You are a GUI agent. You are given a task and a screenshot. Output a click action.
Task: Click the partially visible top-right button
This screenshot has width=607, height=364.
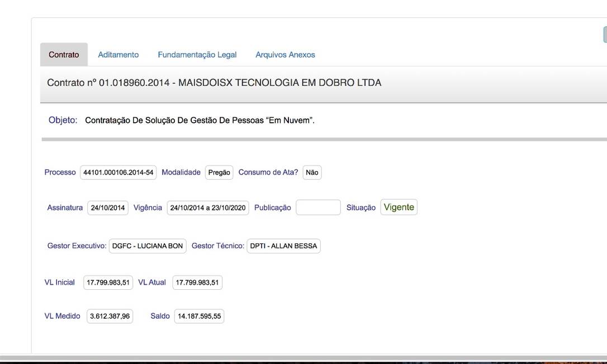point(605,35)
